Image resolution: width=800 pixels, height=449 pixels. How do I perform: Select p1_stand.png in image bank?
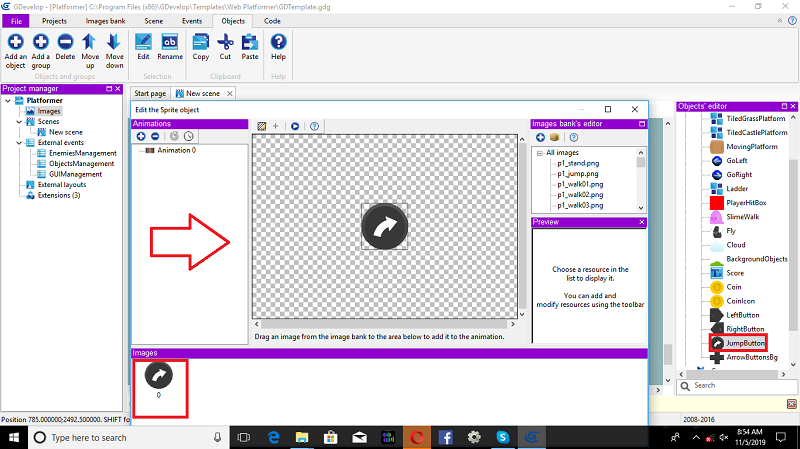pyautogui.click(x=578, y=163)
